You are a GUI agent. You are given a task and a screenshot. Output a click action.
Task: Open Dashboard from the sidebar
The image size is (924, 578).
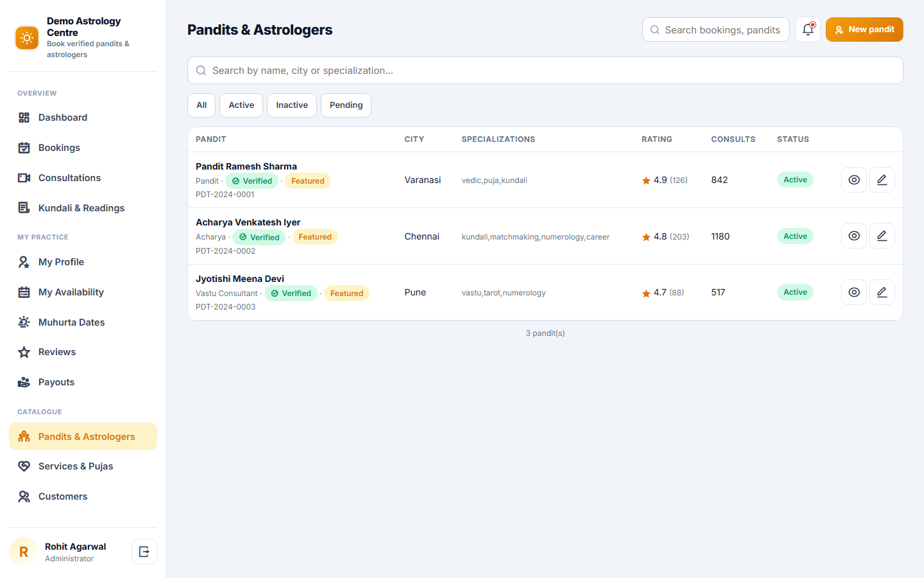click(x=83, y=118)
